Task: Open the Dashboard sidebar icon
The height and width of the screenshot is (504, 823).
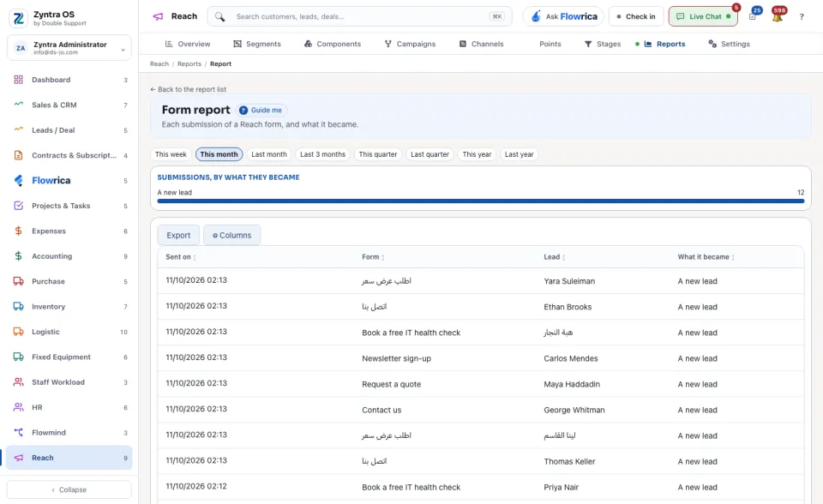Action: (x=18, y=80)
